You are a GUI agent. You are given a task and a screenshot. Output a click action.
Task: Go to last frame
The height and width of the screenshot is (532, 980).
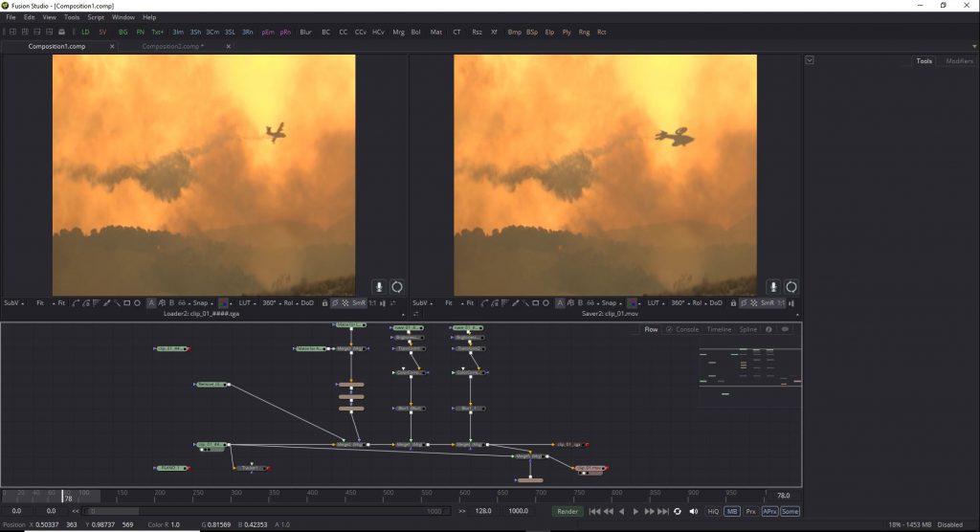[663, 511]
